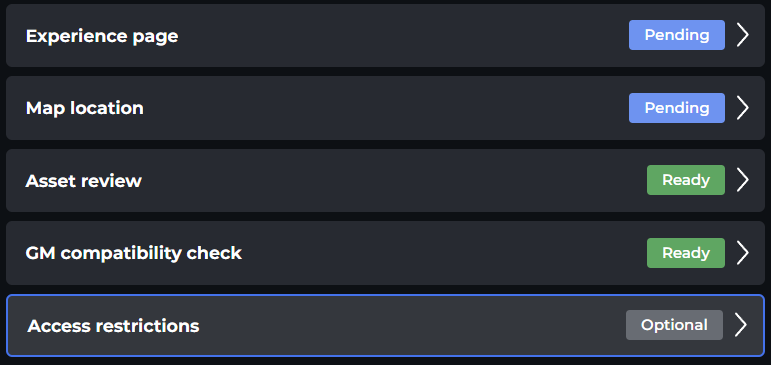771x365 pixels.
Task: Click the empty space in the GM compatibility check row
Action: [443, 253]
